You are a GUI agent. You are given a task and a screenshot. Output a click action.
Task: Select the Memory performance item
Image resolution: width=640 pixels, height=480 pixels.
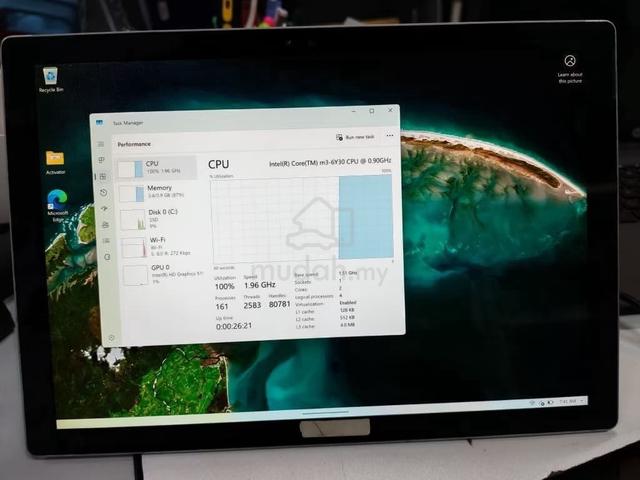158,192
